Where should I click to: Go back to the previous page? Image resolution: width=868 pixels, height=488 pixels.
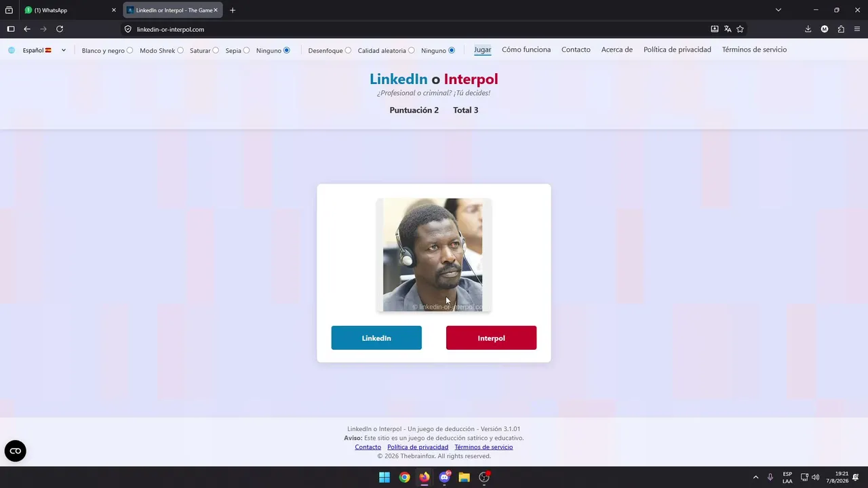coord(27,29)
